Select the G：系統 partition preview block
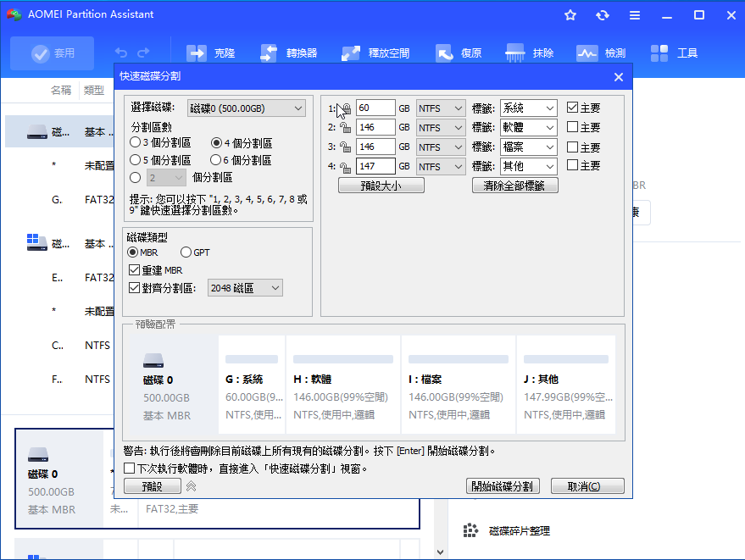The width and height of the screenshot is (745, 560). coord(252,385)
